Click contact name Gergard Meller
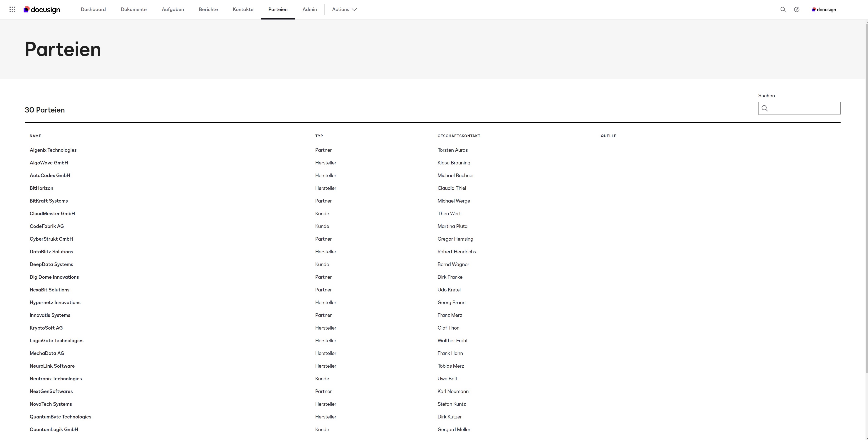868x440 pixels. coord(454,430)
